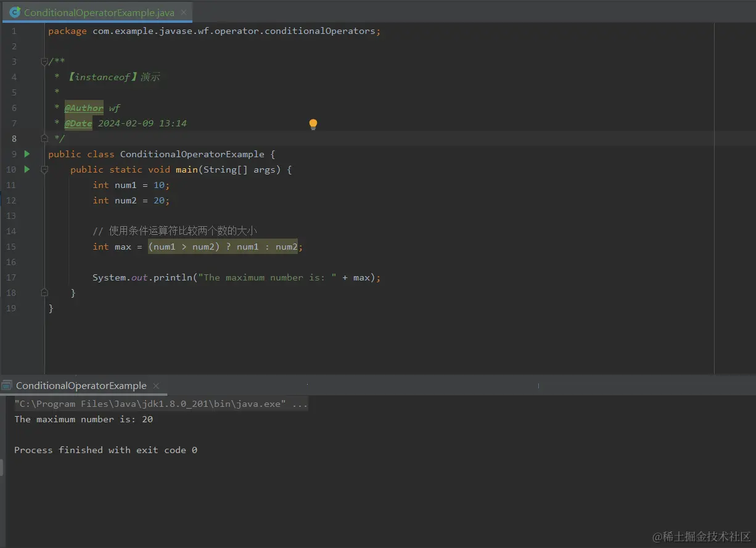Click the 'The maximum number is: 20' output line

pos(84,419)
